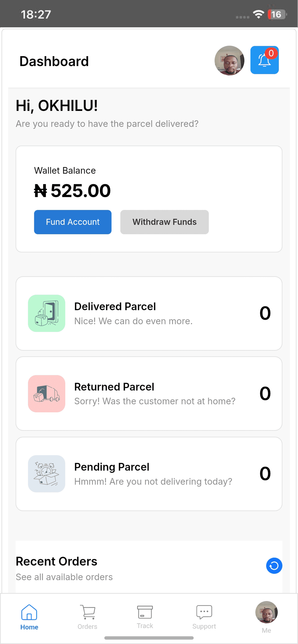Tap the Wi-Fi status icon
Image resolution: width=298 pixels, height=644 pixels.
point(258,14)
